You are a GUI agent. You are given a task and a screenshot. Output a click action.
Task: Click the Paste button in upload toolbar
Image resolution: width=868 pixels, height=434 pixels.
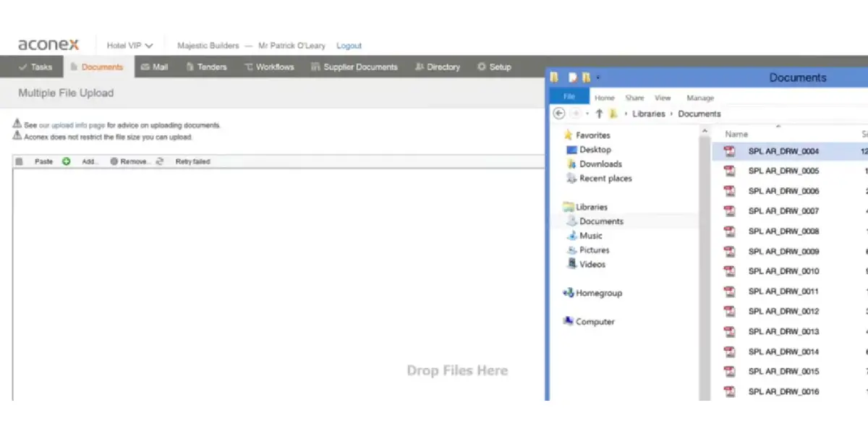point(43,161)
